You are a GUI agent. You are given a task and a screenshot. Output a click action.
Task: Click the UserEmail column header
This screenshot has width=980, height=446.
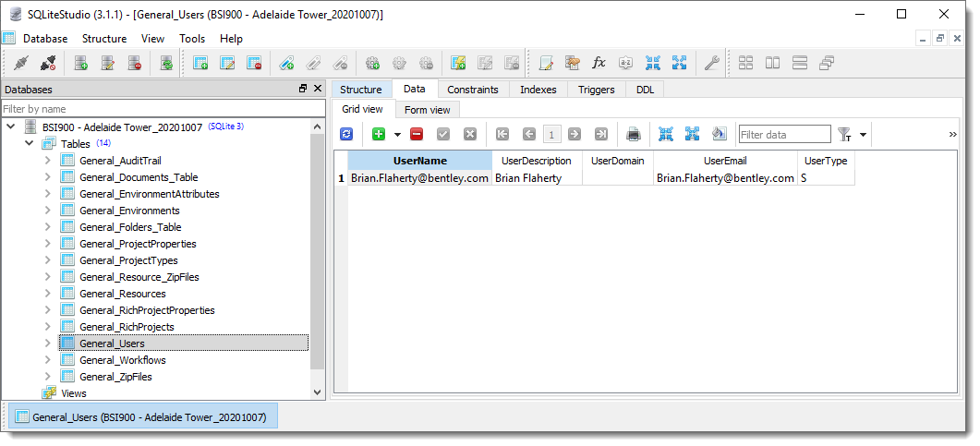tap(725, 161)
